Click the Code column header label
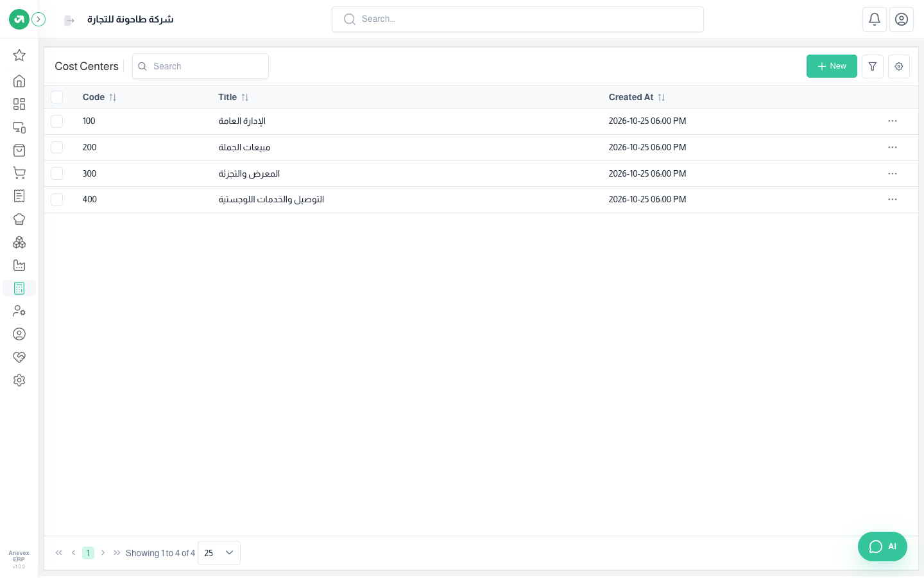This screenshot has height=578, width=924. [94, 97]
